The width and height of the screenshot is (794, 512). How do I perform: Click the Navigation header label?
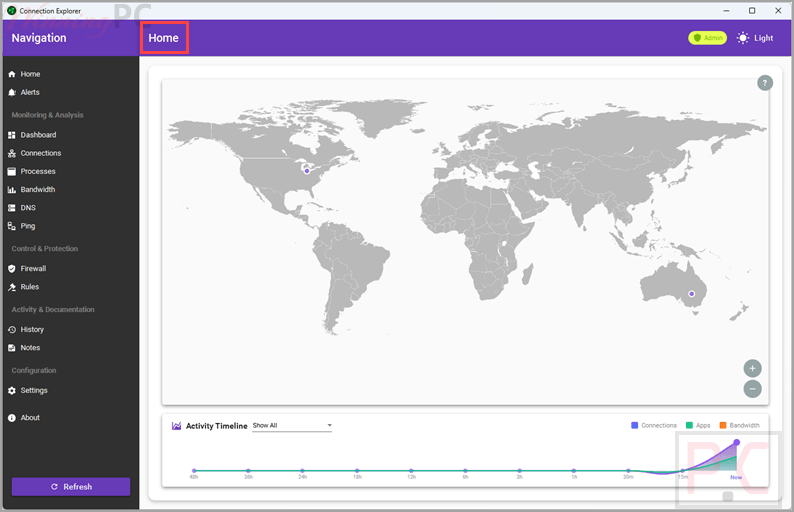pos(39,38)
